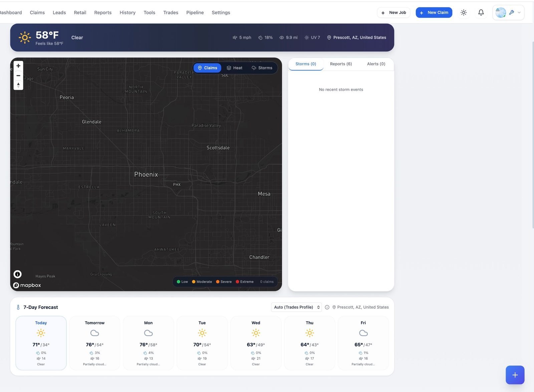Screen dimensions: 534x392
Task: Click Tuesday's sun forecast icon
Action: [202, 333]
